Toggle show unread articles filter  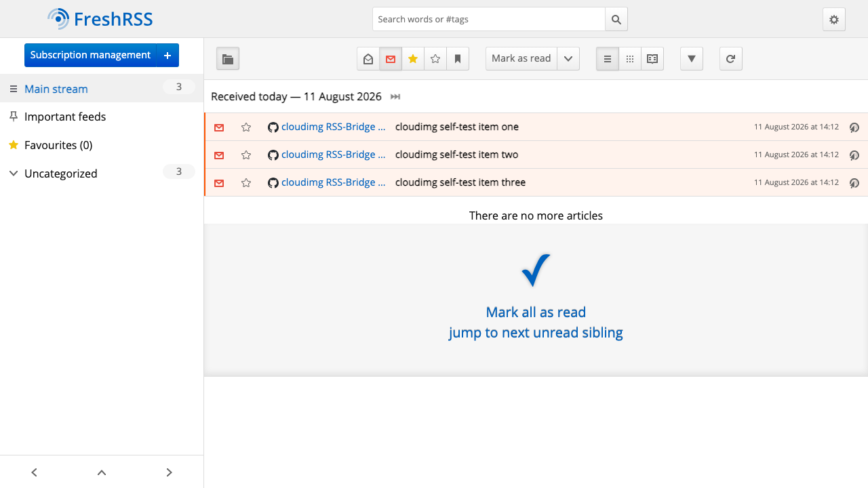[391, 59]
